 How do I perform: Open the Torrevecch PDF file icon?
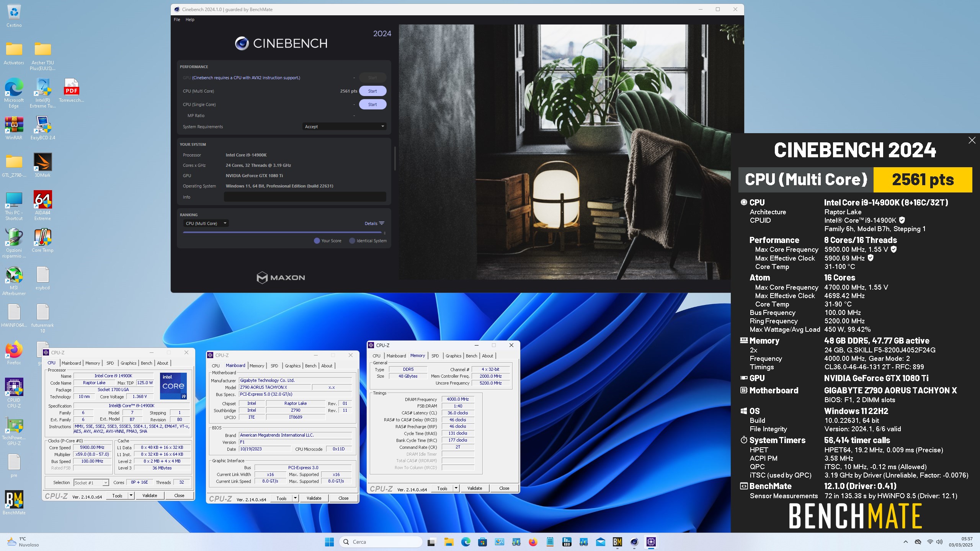tap(71, 91)
